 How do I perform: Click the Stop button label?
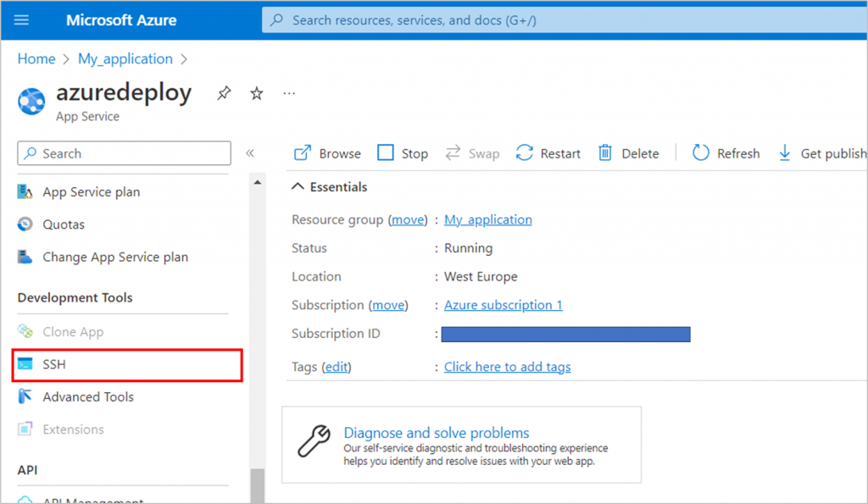[x=415, y=153]
